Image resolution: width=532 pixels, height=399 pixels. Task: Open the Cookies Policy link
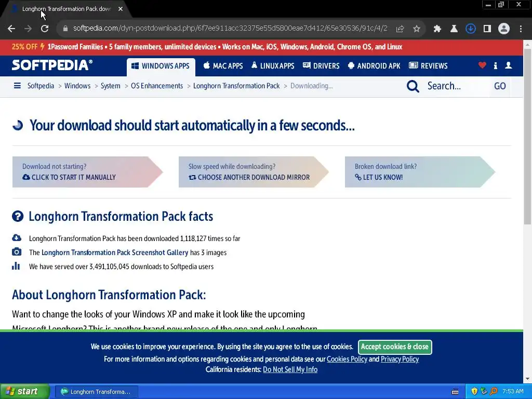[347, 359]
